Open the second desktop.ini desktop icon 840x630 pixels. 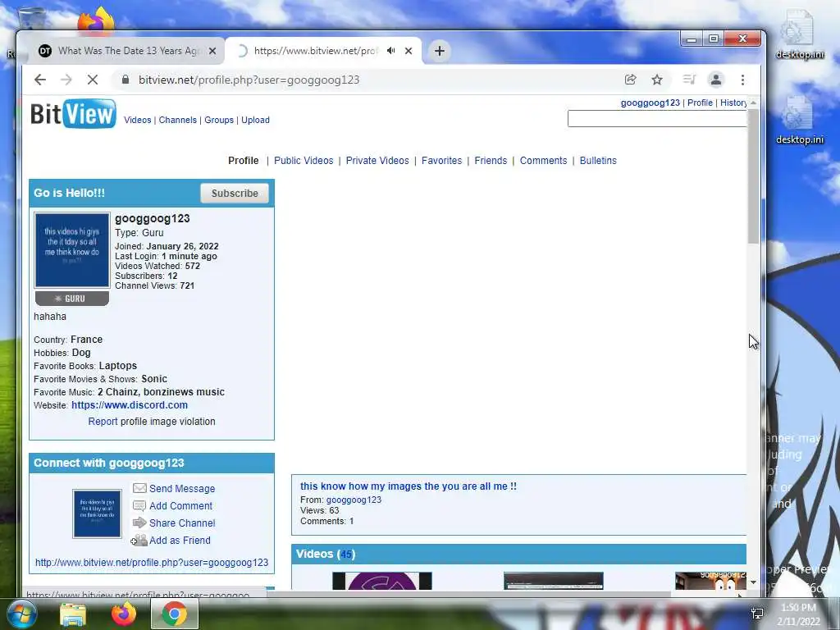coord(799,120)
